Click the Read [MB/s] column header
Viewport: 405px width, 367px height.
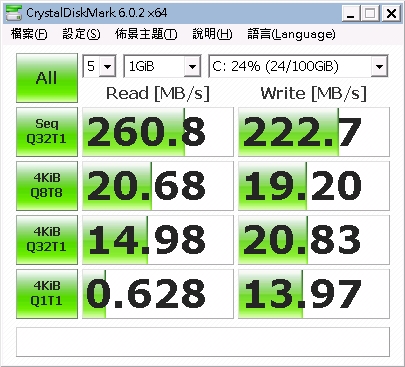(158, 93)
